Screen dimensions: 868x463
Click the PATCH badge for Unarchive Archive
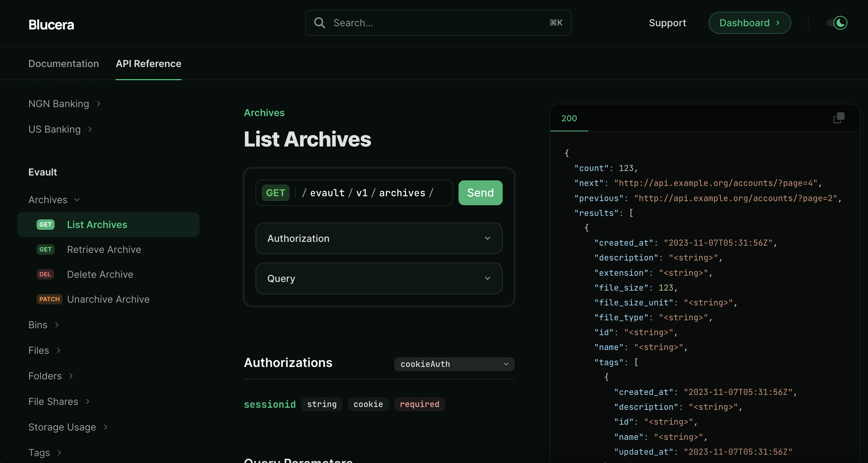pos(49,299)
